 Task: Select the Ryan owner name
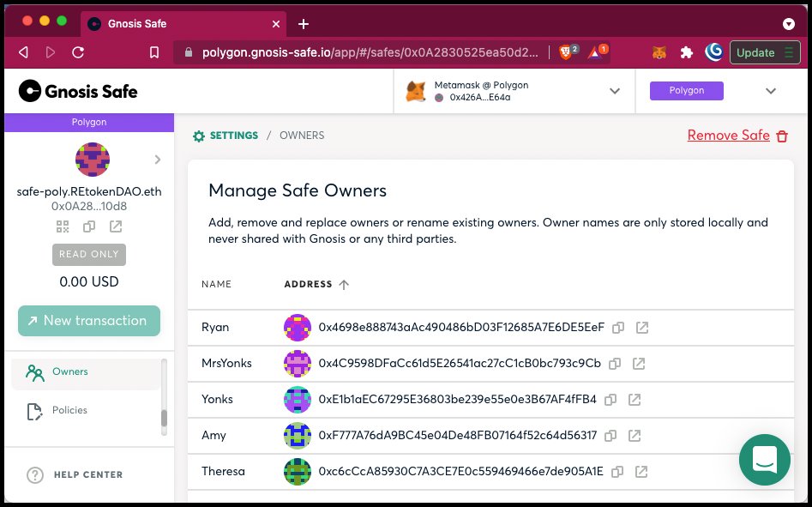[215, 328]
